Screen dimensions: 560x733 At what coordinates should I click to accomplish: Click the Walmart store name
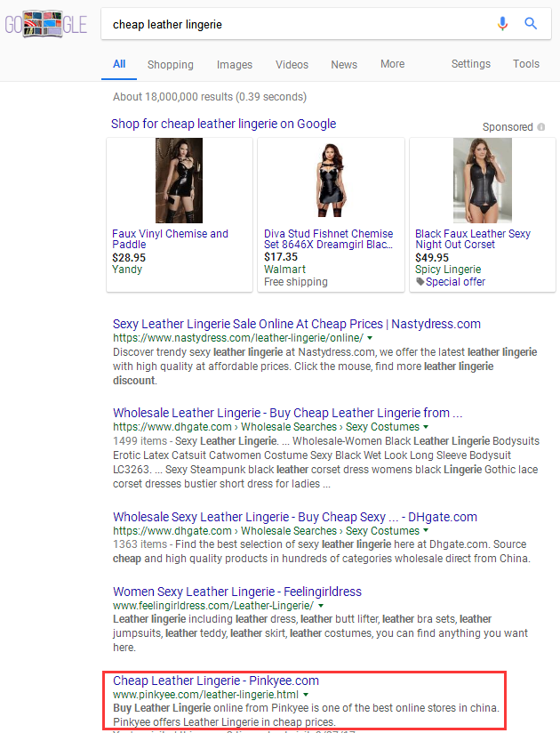285,270
